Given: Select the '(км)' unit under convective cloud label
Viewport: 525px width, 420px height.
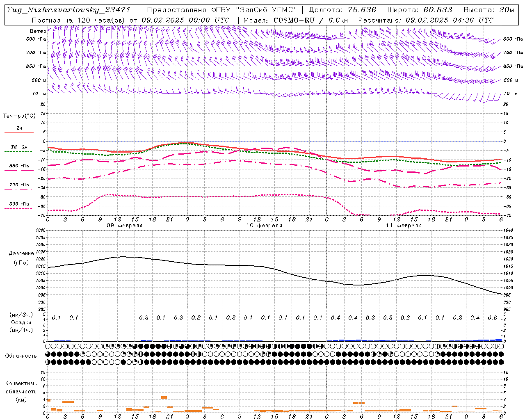Looking at the screenshot, I should [21, 399].
